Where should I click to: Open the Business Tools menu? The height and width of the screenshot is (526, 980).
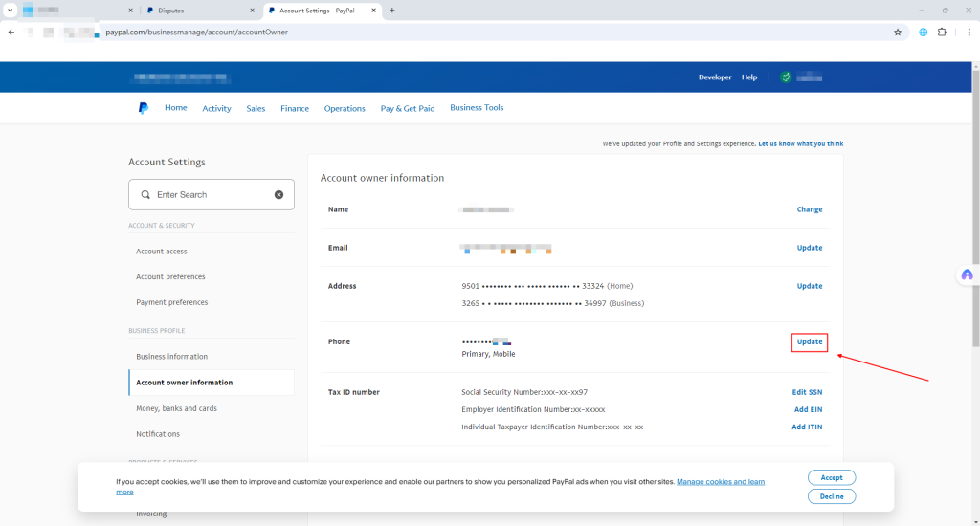[477, 108]
